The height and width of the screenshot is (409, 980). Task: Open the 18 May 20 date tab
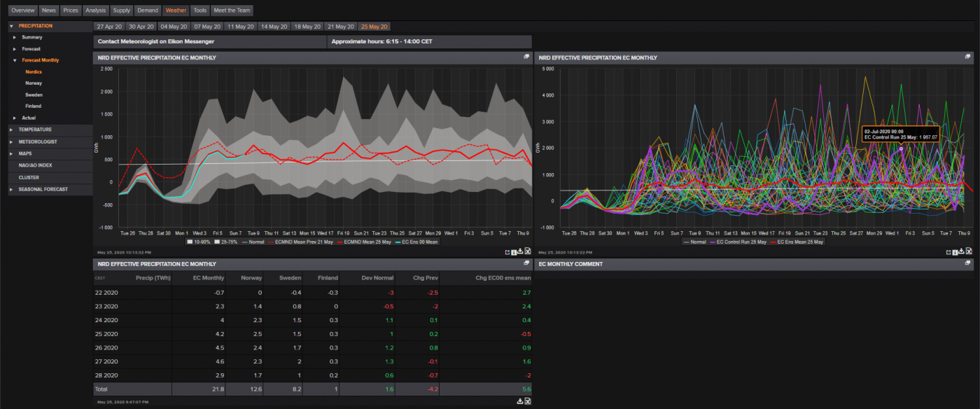(307, 26)
